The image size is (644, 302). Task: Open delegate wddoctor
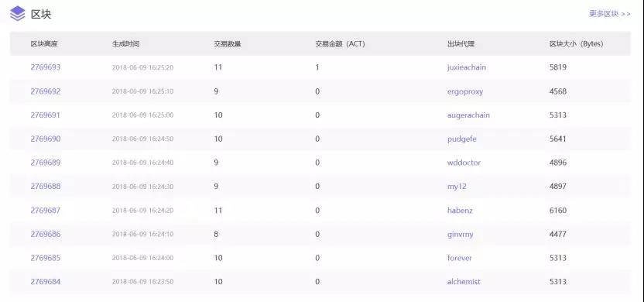pos(464,163)
